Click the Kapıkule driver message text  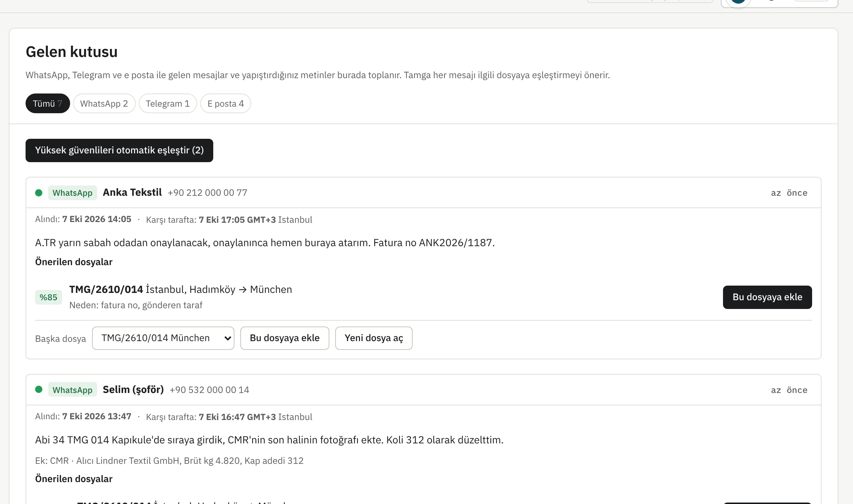click(x=269, y=440)
